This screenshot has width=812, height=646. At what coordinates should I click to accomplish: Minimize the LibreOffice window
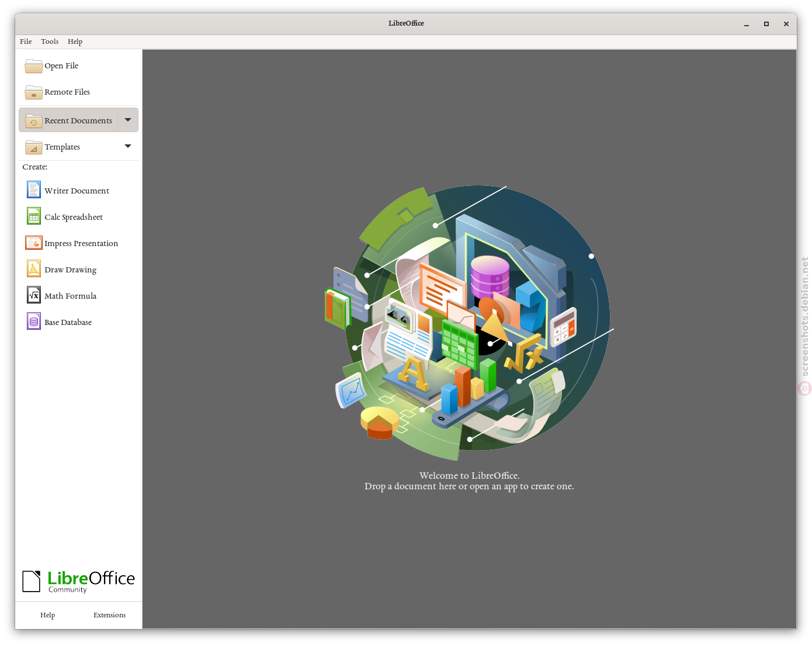click(x=747, y=24)
